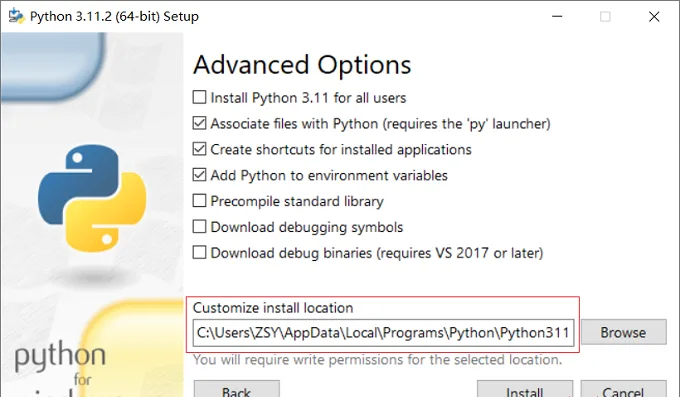This screenshot has height=397, width=680.
Task: Toggle Add Python to environment variables
Action: (x=199, y=175)
